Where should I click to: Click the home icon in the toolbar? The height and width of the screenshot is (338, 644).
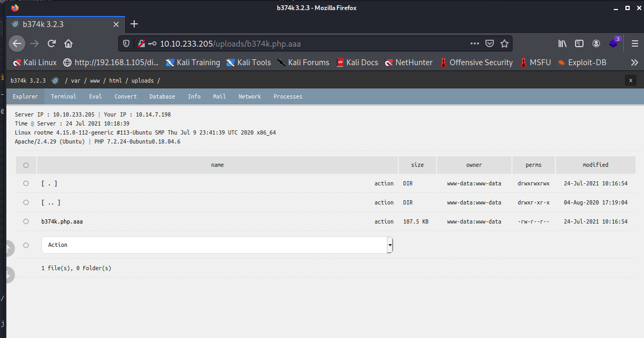pyautogui.click(x=68, y=43)
